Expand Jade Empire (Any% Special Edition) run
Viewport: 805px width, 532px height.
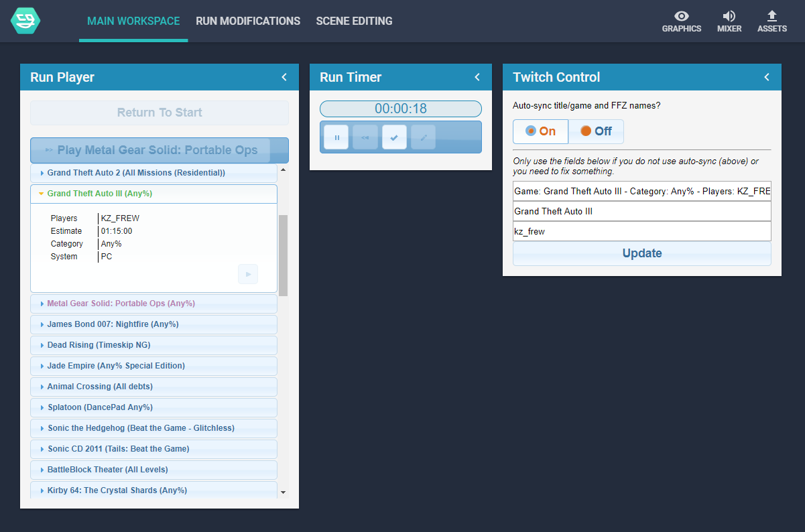click(x=153, y=366)
